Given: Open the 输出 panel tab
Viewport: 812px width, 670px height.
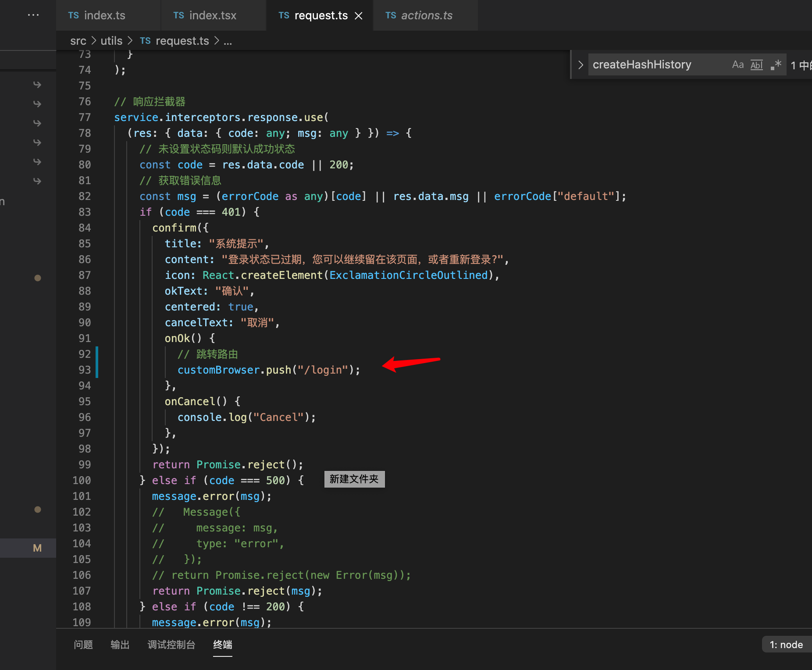Looking at the screenshot, I should tap(120, 645).
